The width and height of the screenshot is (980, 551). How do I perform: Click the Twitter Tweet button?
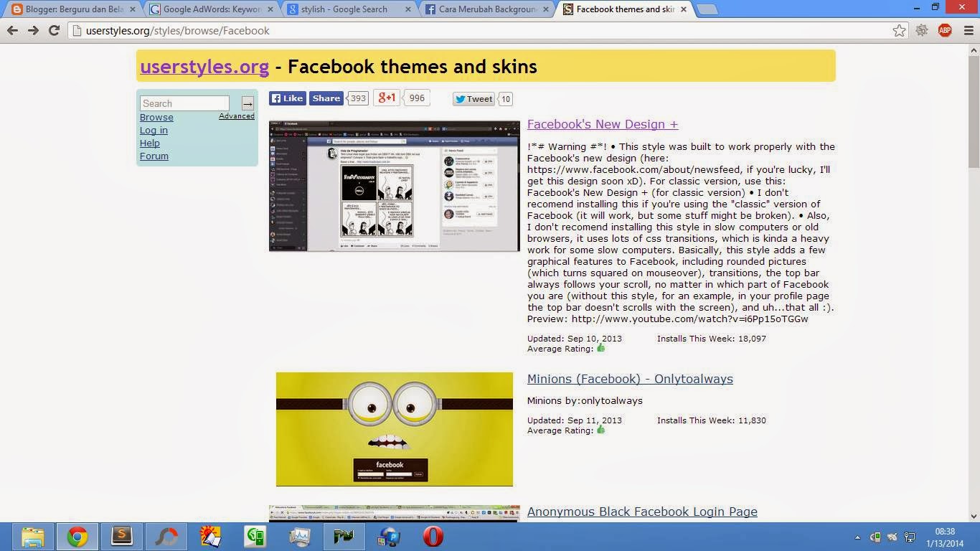(474, 99)
